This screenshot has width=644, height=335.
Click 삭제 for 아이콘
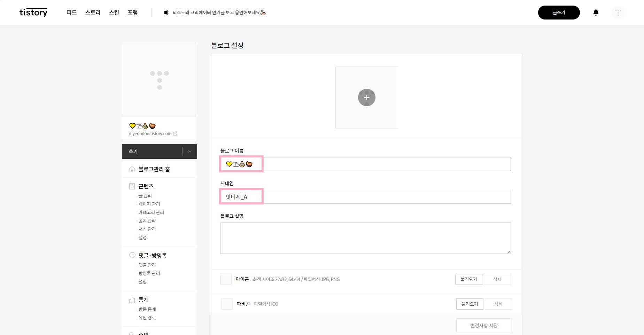pyautogui.click(x=497, y=279)
